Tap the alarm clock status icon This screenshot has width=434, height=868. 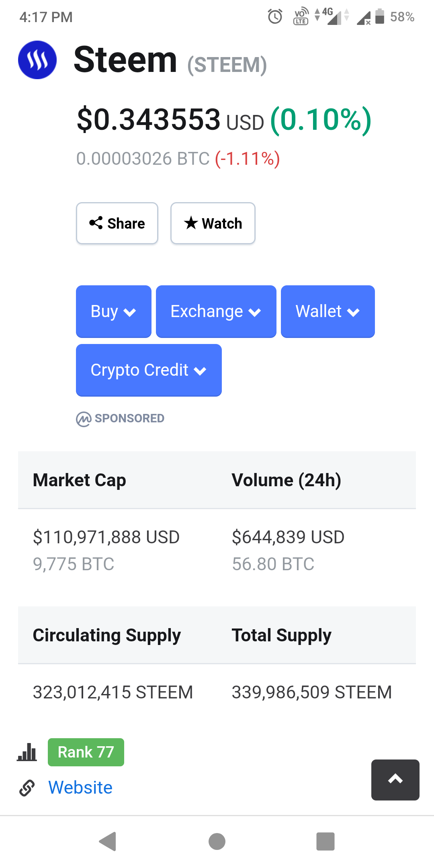point(275,17)
